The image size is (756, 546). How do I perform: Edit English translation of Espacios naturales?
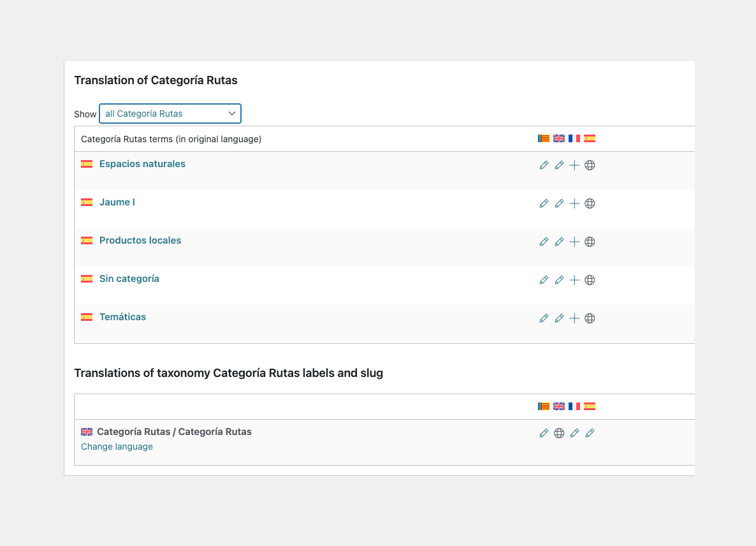click(559, 165)
